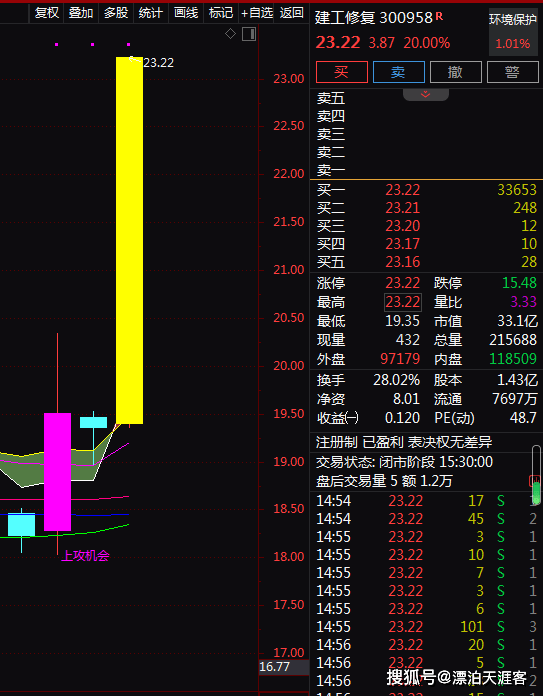The image size is (543, 696).
Task: Click the green trade-list scrollbar thumb
Action: point(536,492)
